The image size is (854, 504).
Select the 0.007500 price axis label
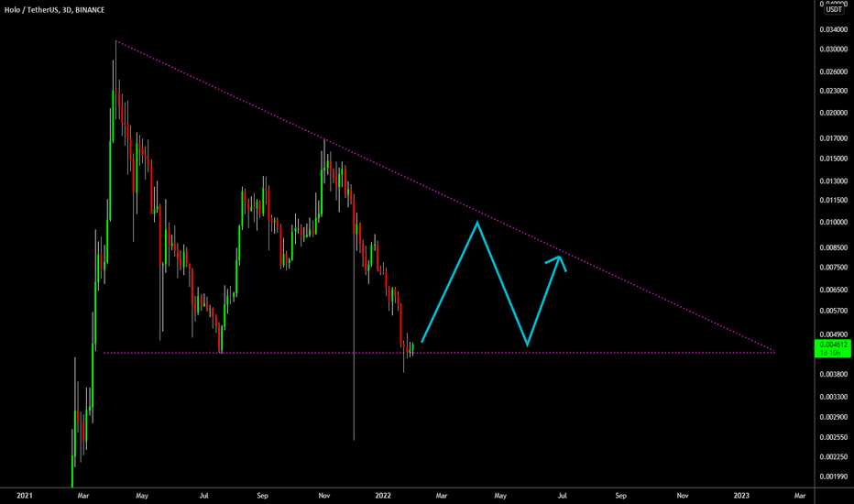pyautogui.click(x=834, y=267)
